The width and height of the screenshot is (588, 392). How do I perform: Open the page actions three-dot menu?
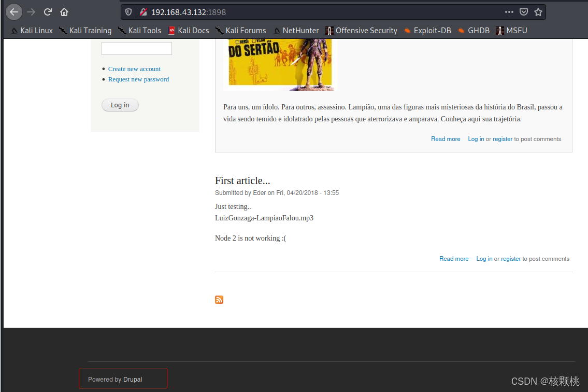click(509, 12)
